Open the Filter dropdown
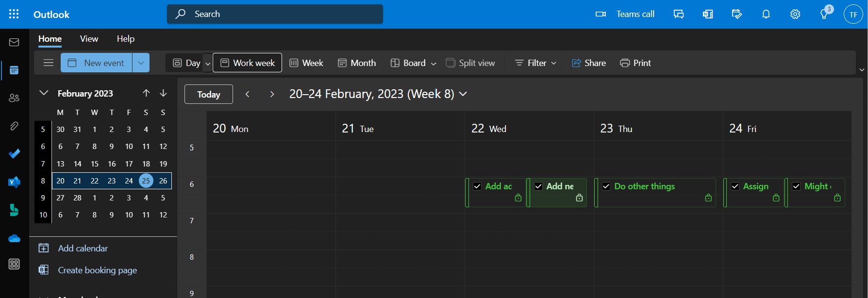 [x=535, y=63]
